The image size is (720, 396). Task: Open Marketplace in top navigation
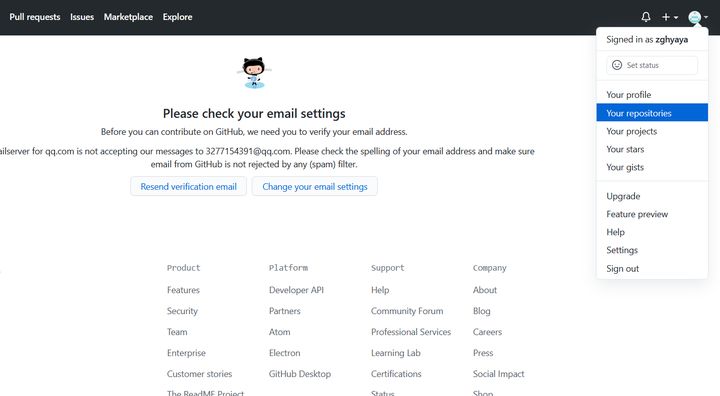click(x=128, y=17)
